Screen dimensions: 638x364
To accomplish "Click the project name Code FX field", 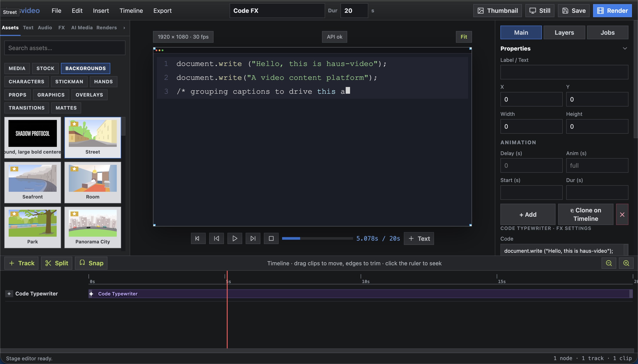I will 277,10.
